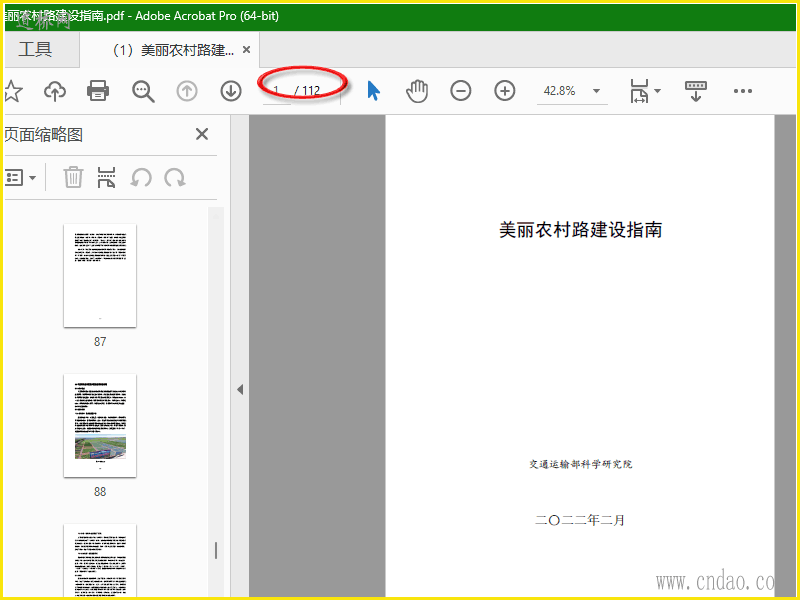Rotate pages clockwise

click(174, 178)
